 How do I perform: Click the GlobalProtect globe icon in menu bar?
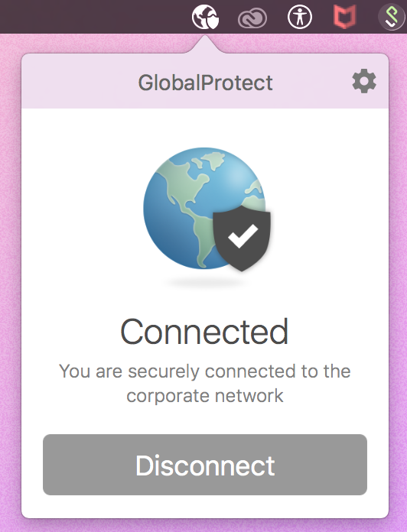point(205,17)
